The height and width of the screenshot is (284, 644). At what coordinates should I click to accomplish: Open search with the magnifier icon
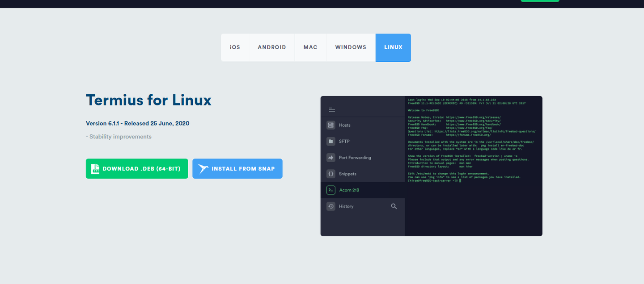(394, 206)
